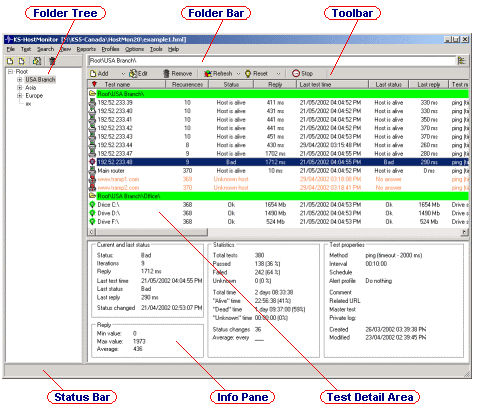Click the Add test toolbar button
This screenshot has width=480, height=410.
[99, 73]
